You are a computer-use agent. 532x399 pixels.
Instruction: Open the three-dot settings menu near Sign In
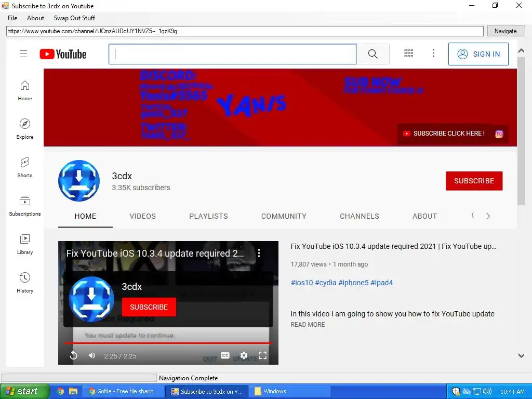[433, 54]
